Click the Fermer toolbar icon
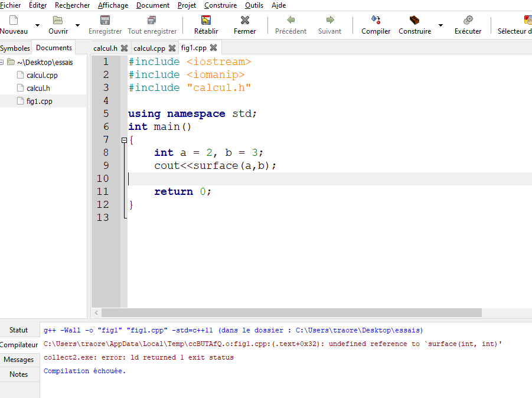 pyautogui.click(x=244, y=21)
